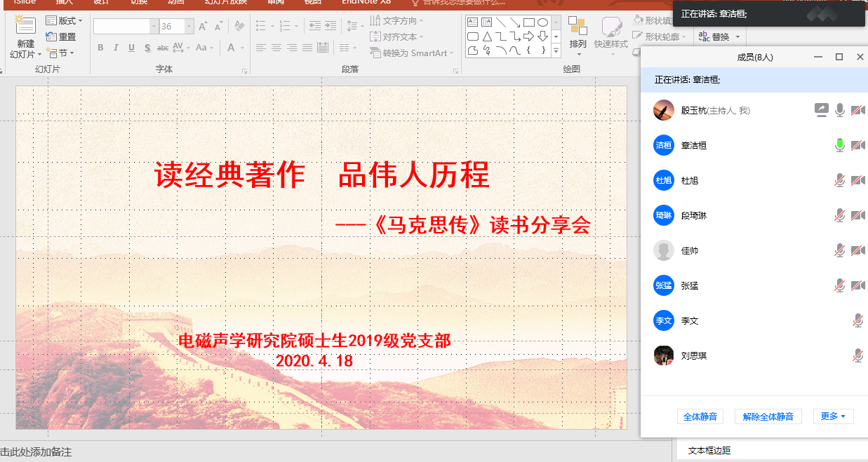
Task: Toggle bold formatting in font group
Action: [x=100, y=48]
